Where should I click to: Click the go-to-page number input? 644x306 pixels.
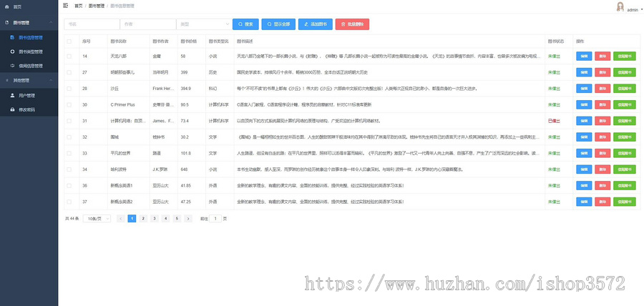click(x=215, y=219)
